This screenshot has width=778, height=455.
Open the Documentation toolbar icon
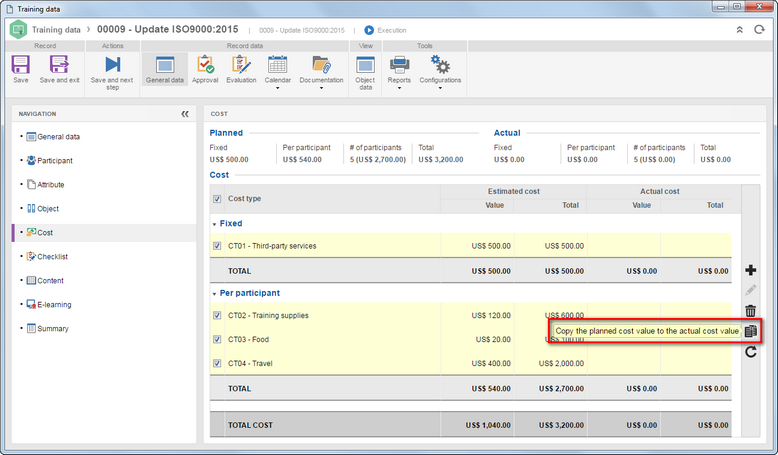point(321,65)
